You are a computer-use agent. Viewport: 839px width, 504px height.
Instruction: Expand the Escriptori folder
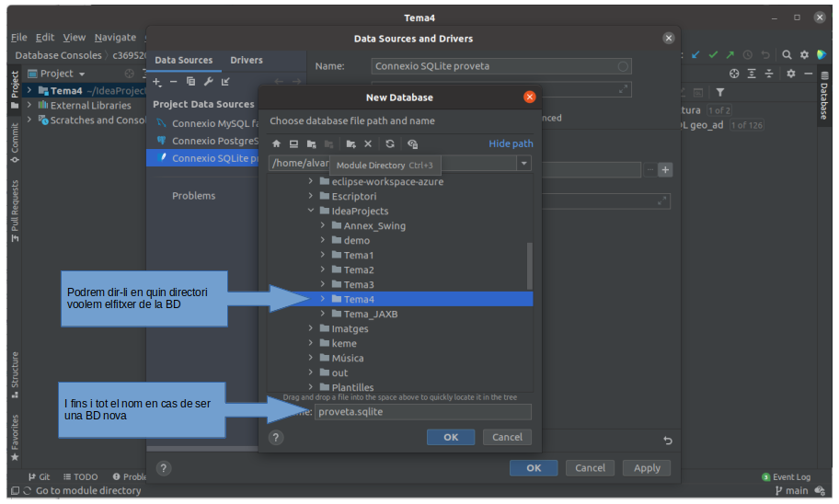point(310,196)
